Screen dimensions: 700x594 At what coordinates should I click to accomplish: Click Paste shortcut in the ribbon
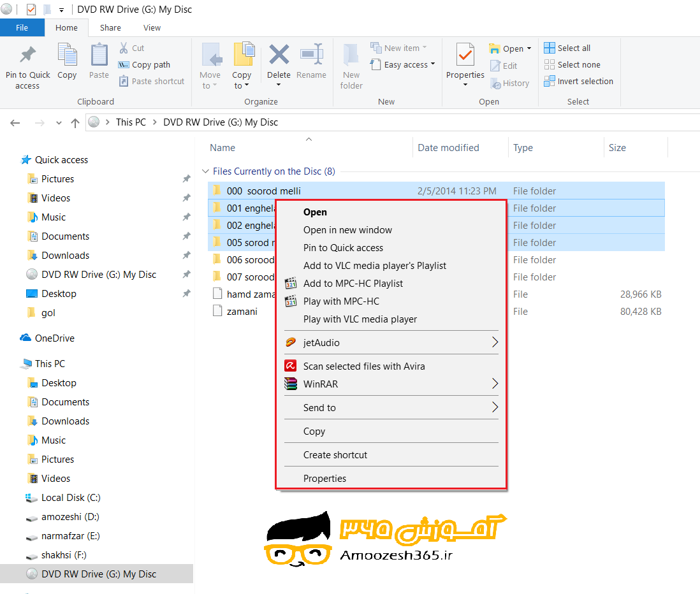pos(151,81)
